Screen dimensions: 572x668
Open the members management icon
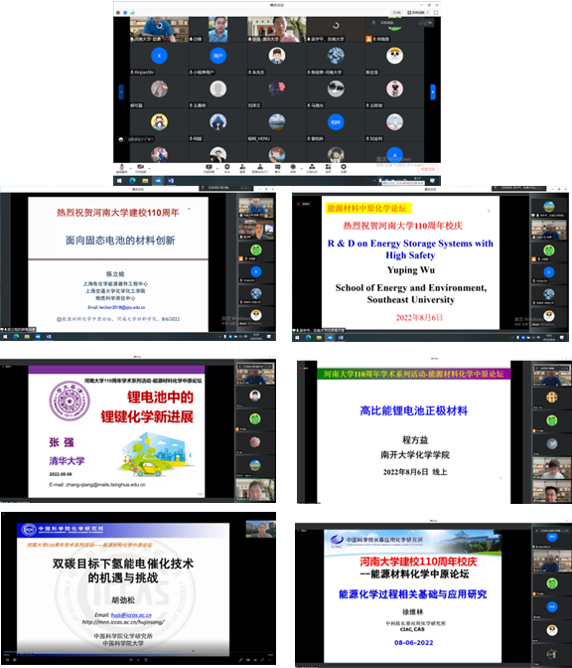click(x=260, y=167)
